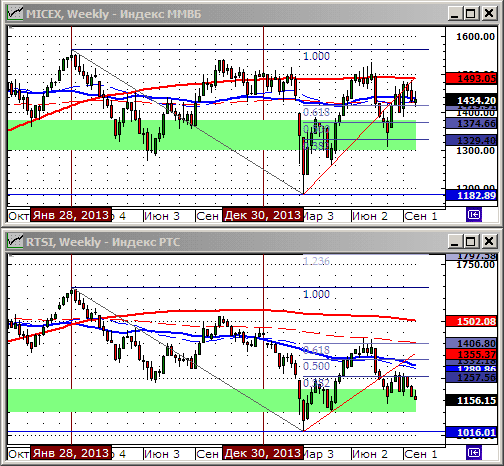Click the 0.382 Fibonacci label in RTSI
The width and height of the screenshot is (504, 466).
tap(316, 383)
